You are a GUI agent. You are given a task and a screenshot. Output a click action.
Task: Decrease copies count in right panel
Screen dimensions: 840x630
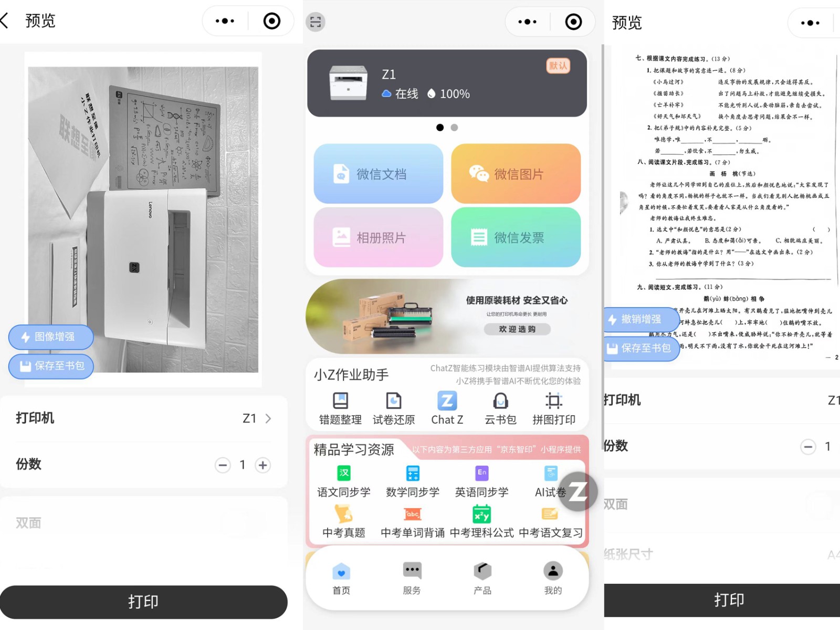tap(808, 447)
